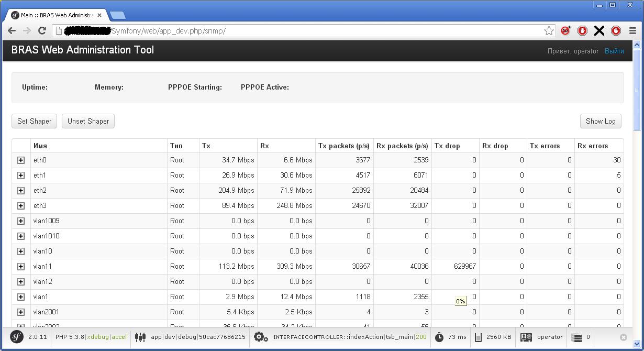Expand the eth3 interface row
This screenshot has width=644, height=351.
pyautogui.click(x=21, y=206)
